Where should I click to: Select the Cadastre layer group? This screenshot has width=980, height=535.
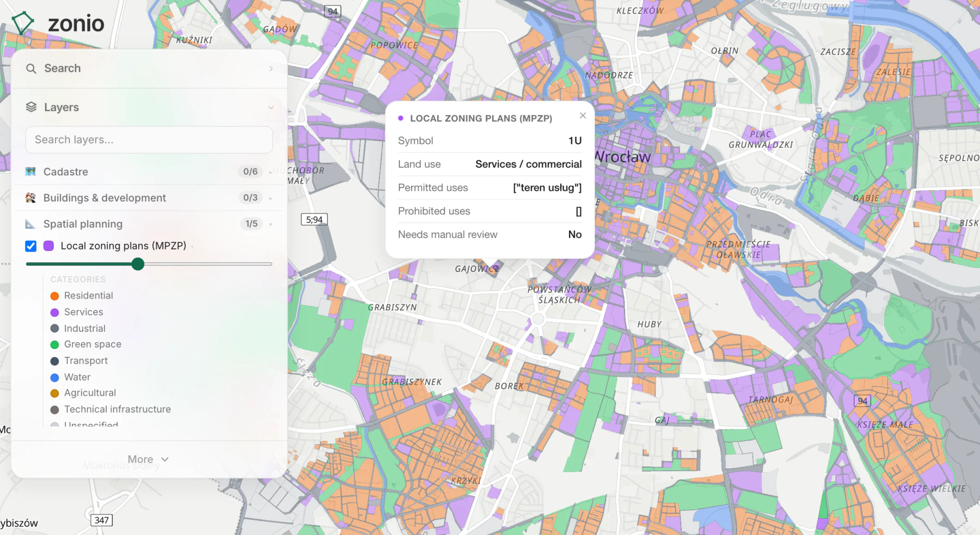pyautogui.click(x=149, y=172)
